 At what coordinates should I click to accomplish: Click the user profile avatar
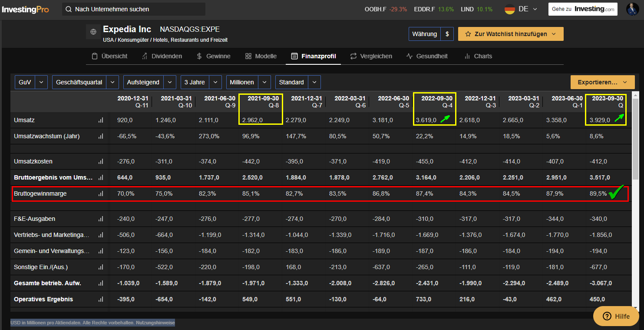(632, 9)
